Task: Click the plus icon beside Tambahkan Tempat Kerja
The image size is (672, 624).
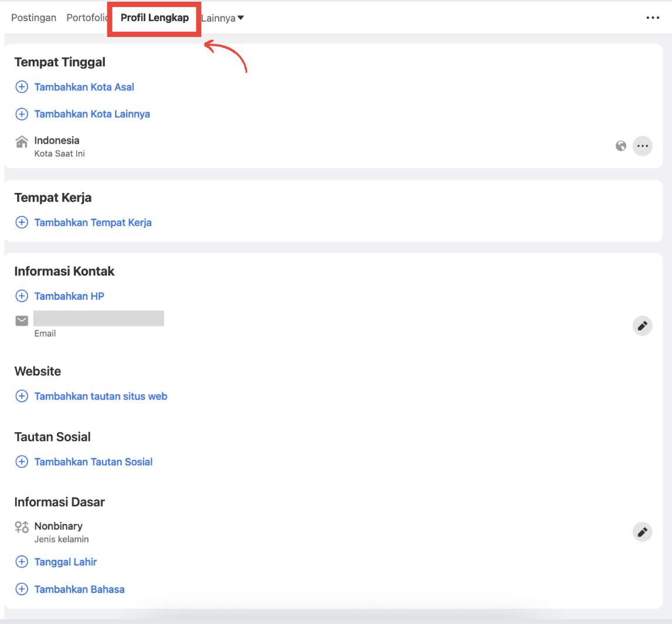Action: (x=22, y=223)
